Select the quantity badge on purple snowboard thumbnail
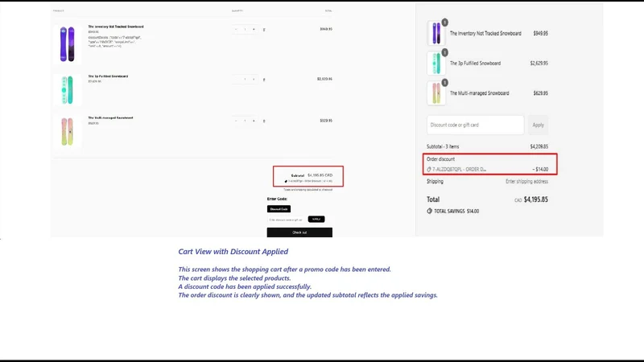 coord(445,23)
